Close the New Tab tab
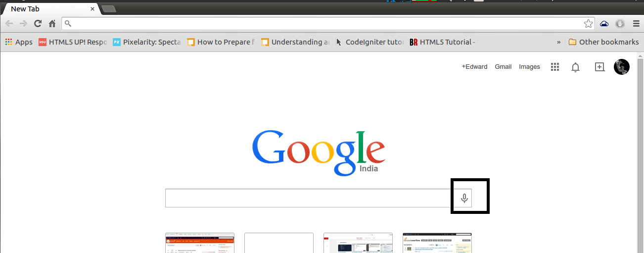This screenshot has width=644, height=253. (x=92, y=9)
